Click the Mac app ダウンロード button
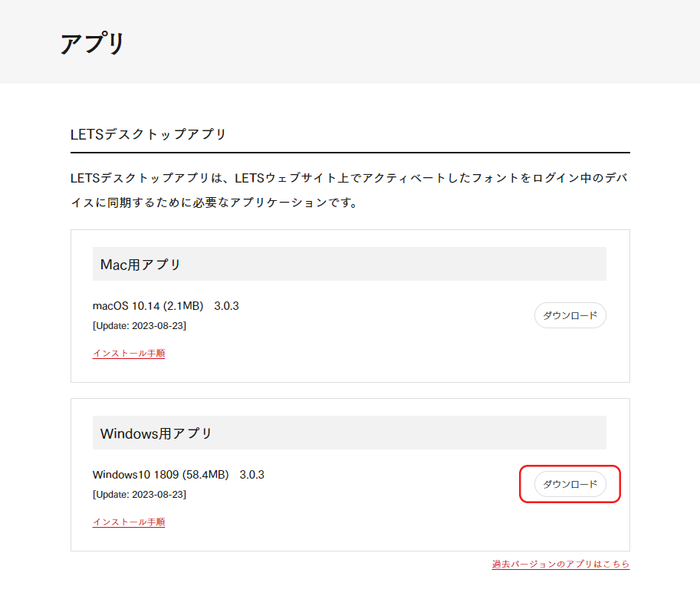The width and height of the screenshot is (700, 596). 570,315
